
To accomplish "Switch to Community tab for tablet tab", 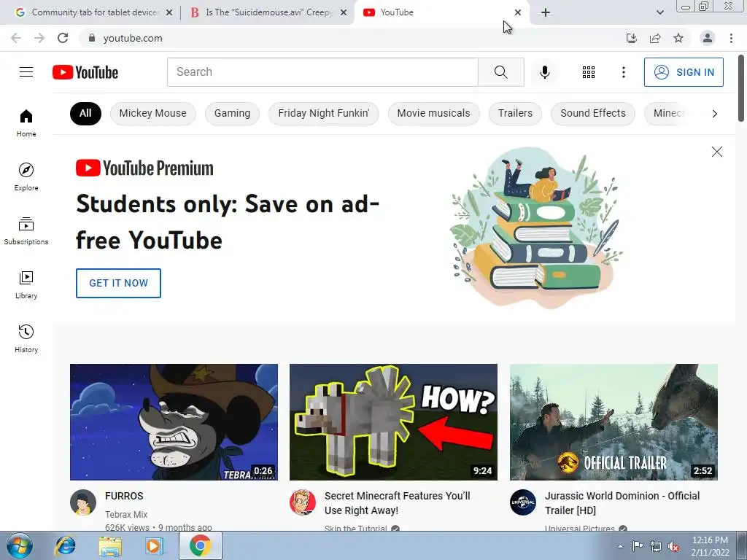I will pos(95,12).
